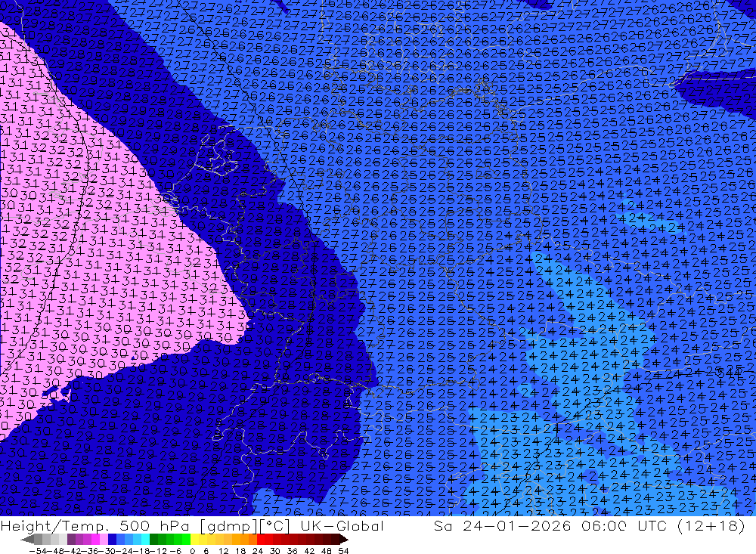Click the (12+18) forecast run label
Screen dimensions: 756x554
(x=711, y=525)
